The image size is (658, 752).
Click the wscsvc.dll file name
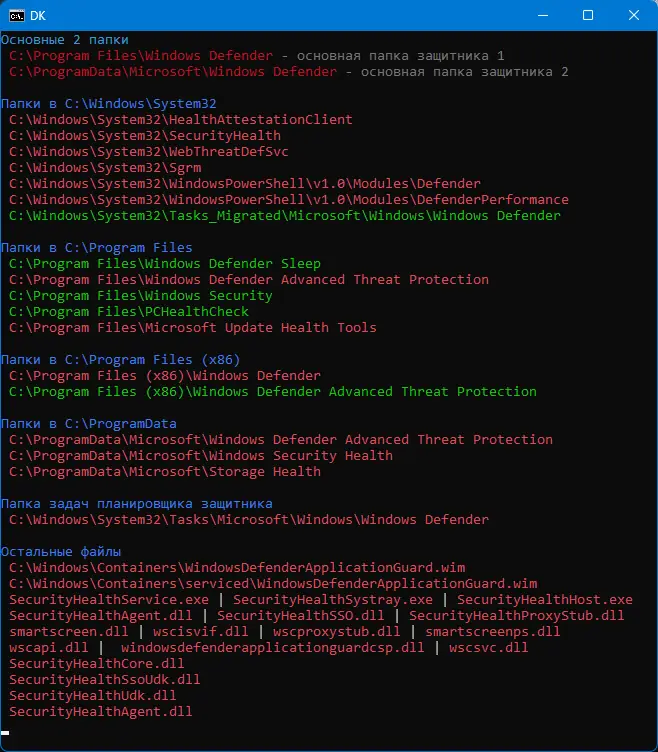click(488, 648)
